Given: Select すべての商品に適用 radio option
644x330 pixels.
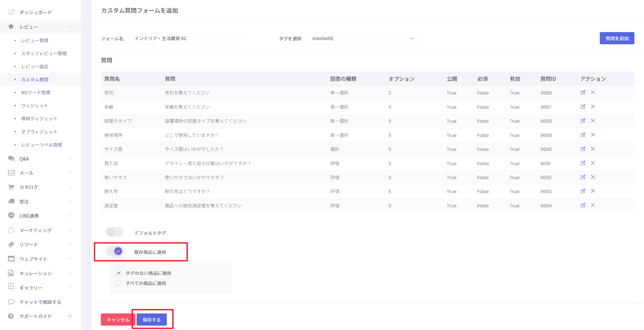Looking at the screenshot, I should coord(119,283).
